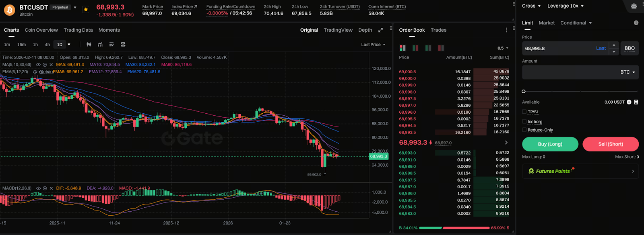Select combined buy and sell order book view

[x=402, y=48]
